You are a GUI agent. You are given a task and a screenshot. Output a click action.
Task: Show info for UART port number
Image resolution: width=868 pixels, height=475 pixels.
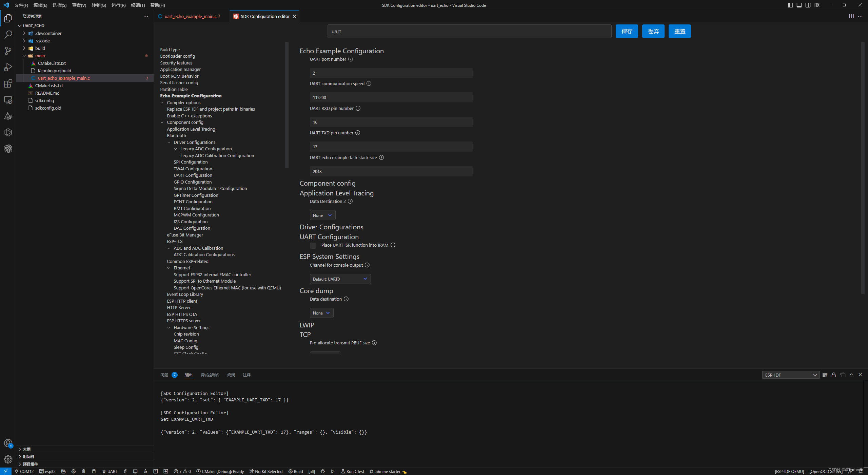(351, 59)
